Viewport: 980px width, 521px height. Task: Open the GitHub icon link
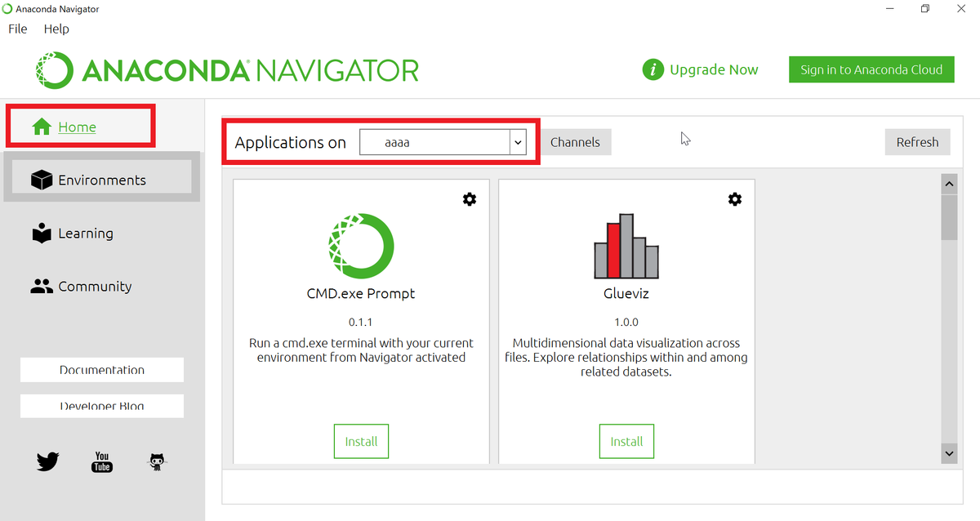pos(157,462)
